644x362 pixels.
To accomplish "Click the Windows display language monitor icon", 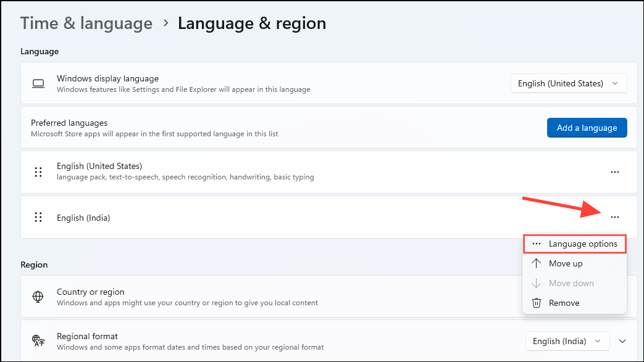I will pyautogui.click(x=38, y=83).
